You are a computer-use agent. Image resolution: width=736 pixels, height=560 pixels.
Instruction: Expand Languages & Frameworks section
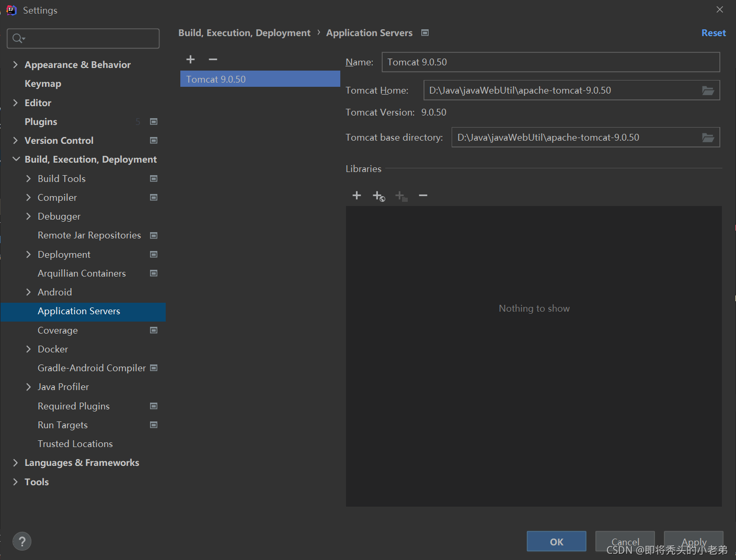pyautogui.click(x=15, y=463)
